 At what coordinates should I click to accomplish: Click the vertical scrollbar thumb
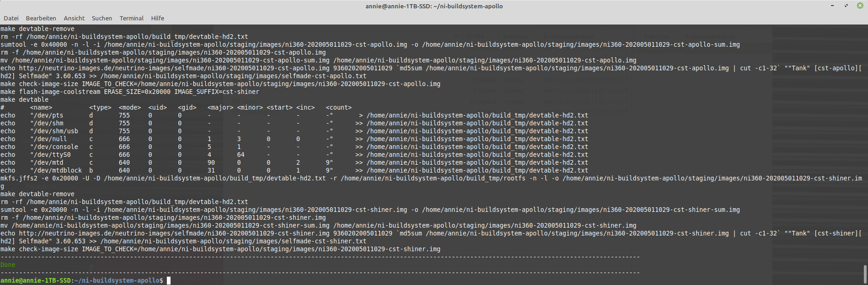point(865,274)
